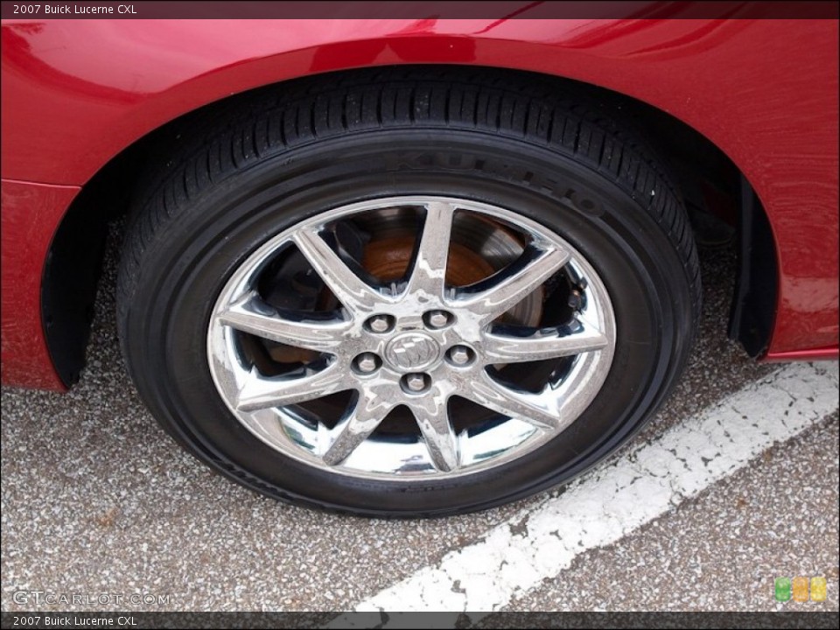Click the bottom caption "2007 Buick Lucerne CXL"
Viewport: 840px width, 630px height.
point(75,621)
